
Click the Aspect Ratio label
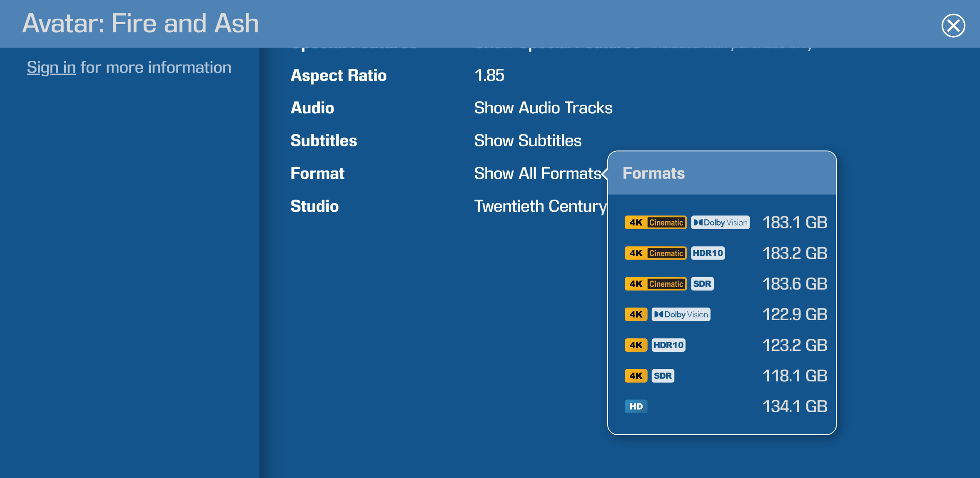(339, 75)
